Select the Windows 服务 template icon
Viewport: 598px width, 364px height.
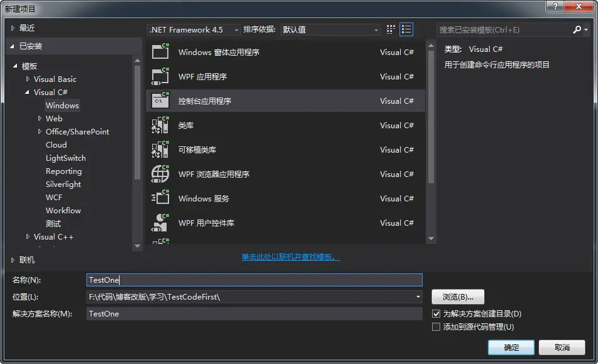(x=160, y=198)
